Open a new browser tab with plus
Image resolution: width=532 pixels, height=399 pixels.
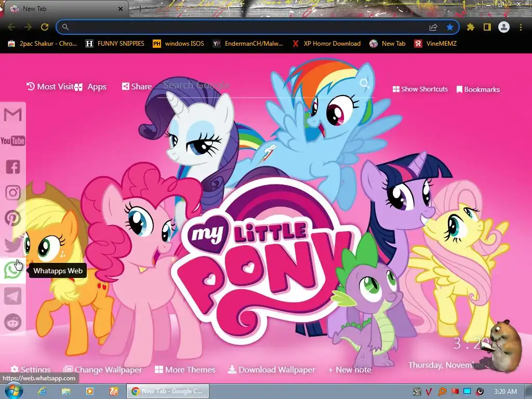click(x=140, y=9)
